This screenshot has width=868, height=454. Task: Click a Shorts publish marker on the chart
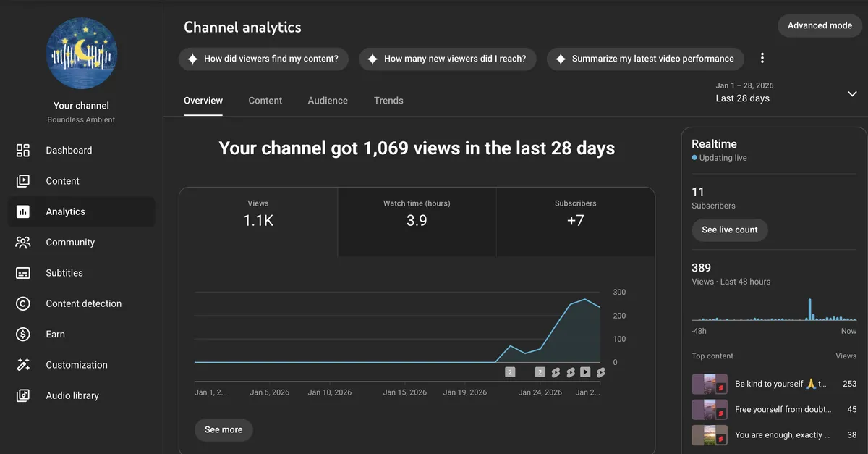point(556,371)
